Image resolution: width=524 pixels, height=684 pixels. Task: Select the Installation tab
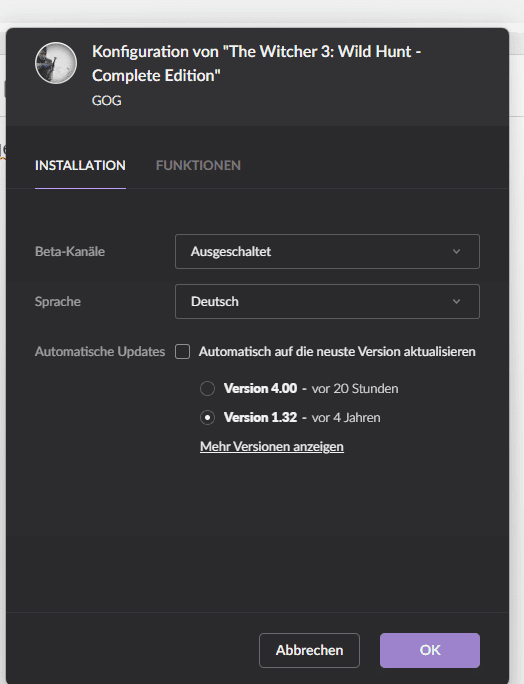tap(80, 165)
